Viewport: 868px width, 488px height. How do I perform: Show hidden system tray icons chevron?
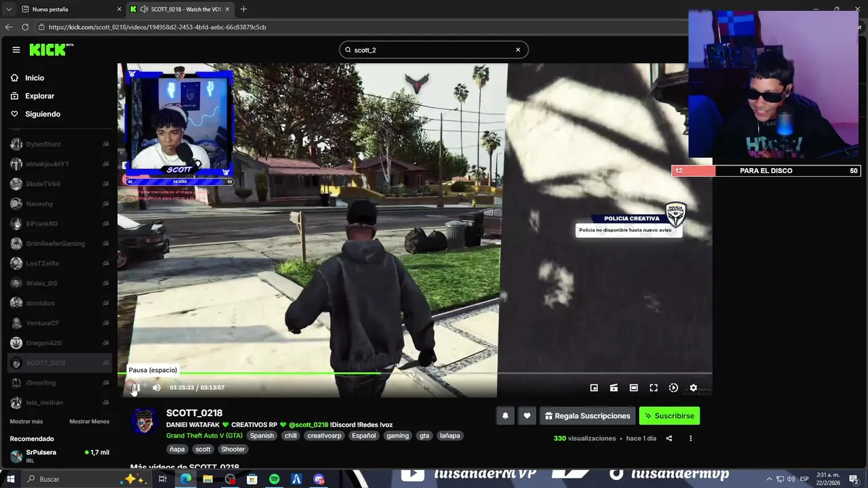point(769,479)
